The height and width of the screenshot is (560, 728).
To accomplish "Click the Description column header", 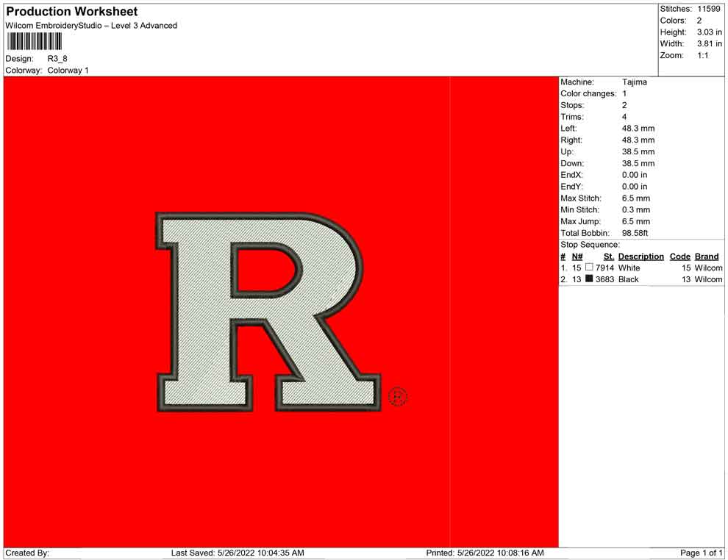I will [x=640, y=256].
